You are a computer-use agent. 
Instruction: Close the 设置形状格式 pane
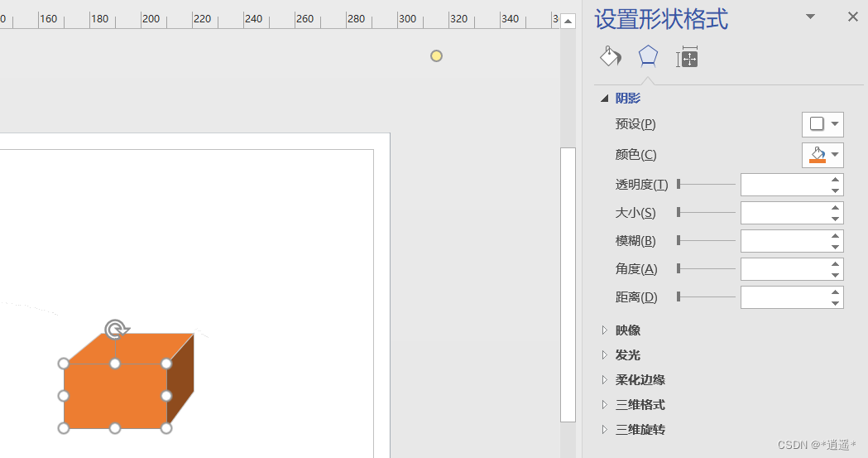point(852,17)
